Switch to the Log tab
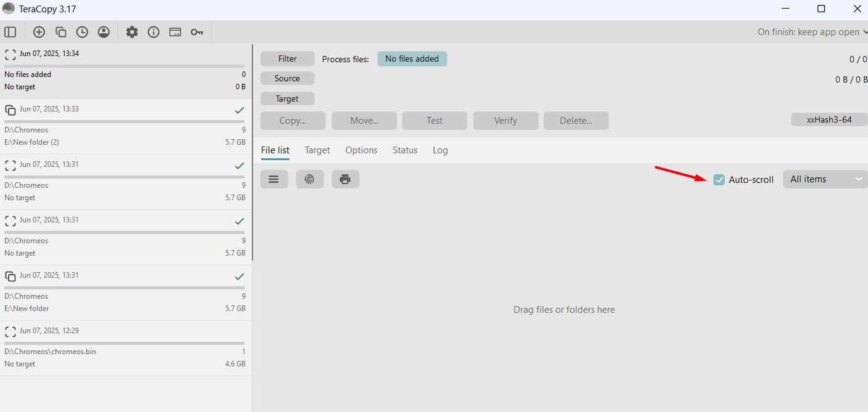The height and width of the screenshot is (412, 868). pyautogui.click(x=440, y=150)
